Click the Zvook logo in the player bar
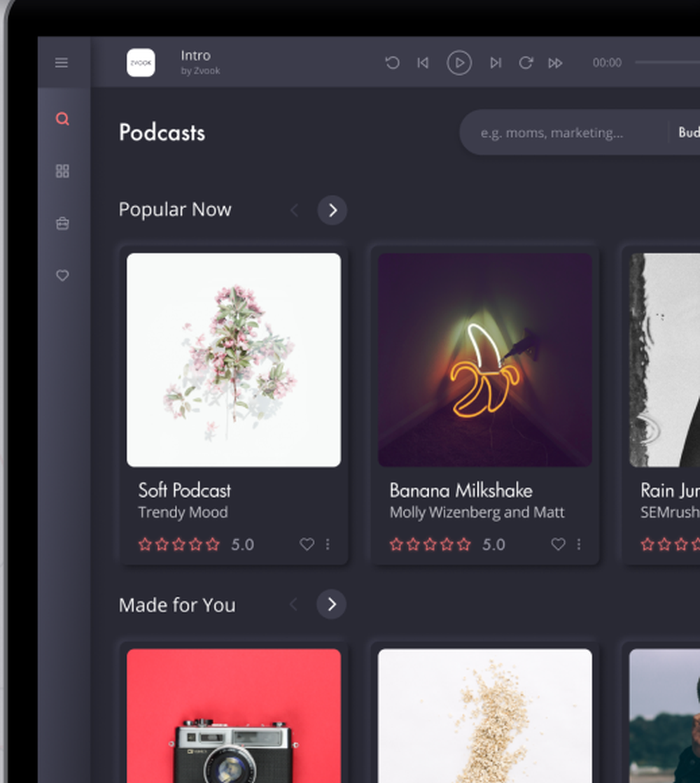 140,62
